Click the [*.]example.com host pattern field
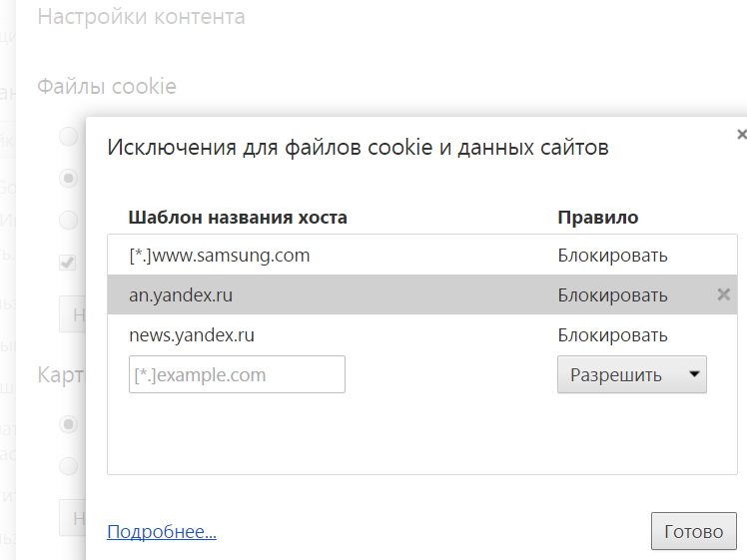The width and height of the screenshot is (747, 560). pos(237,375)
